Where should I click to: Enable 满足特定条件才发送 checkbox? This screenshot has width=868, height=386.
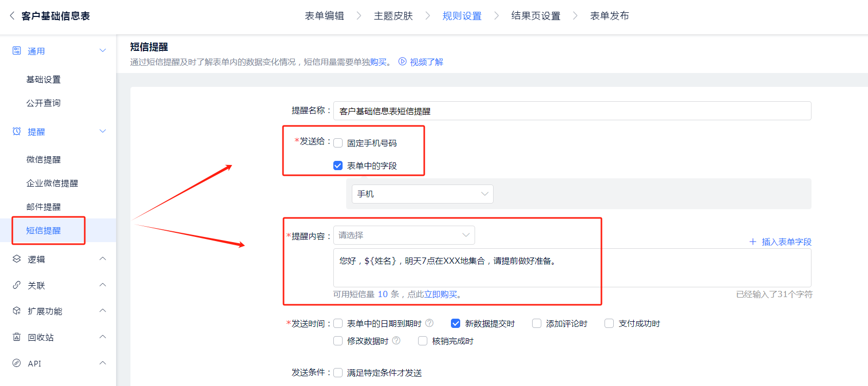coord(338,373)
